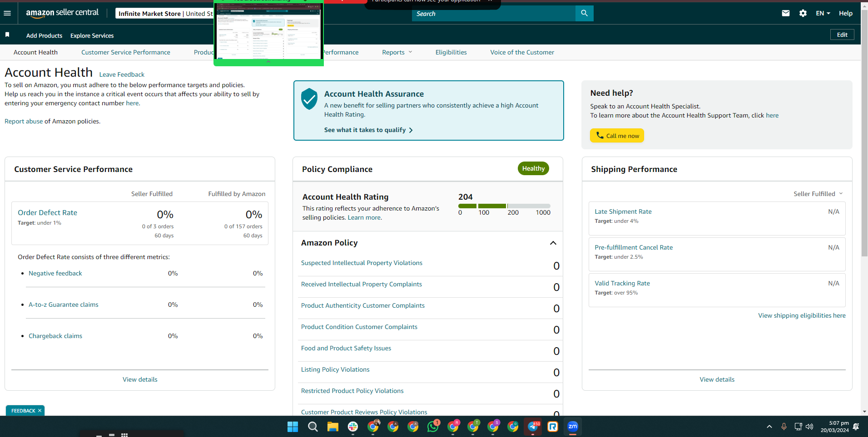This screenshot has height=437, width=868.
Task: Open the Add Products menu item
Action: (x=44, y=35)
